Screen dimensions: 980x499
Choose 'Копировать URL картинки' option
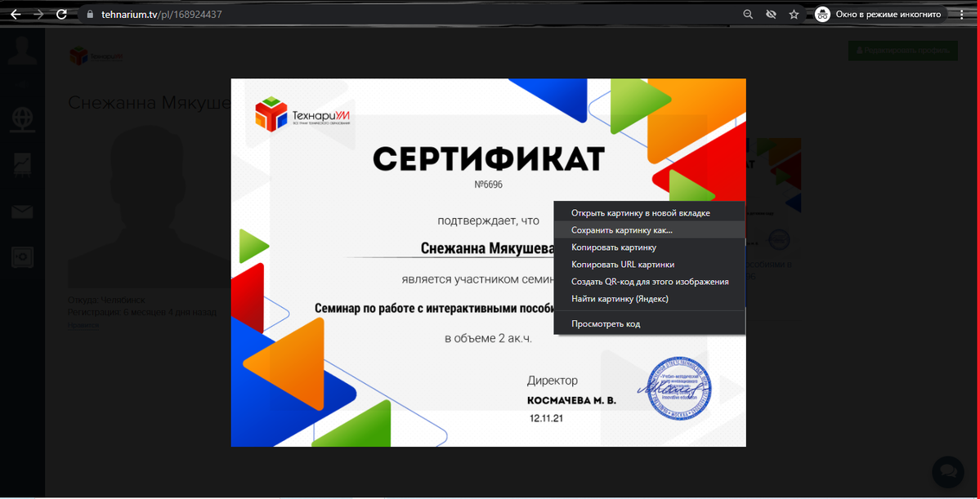click(649, 265)
